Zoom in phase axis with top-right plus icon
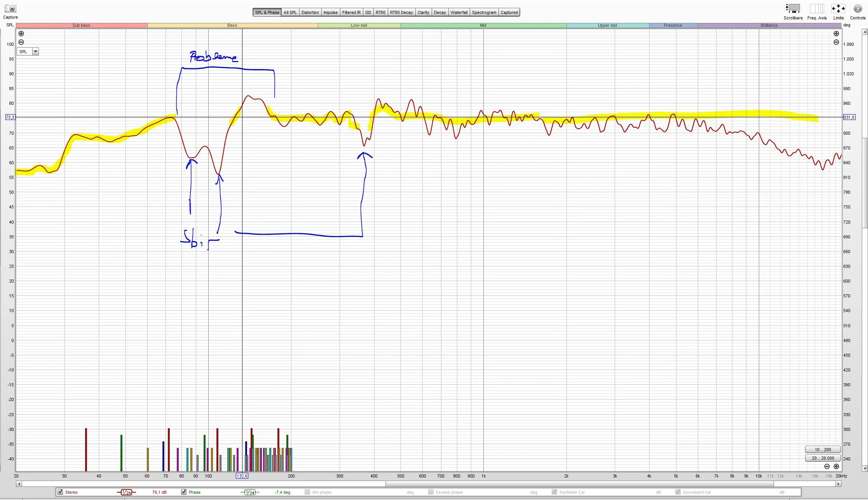Image resolution: width=868 pixels, height=500 pixels. [x=836, y=34]
